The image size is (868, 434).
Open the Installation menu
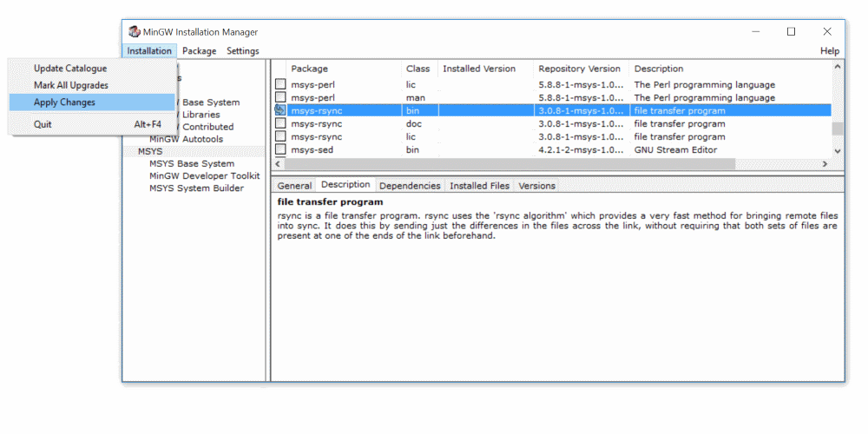tap(149, 51)
